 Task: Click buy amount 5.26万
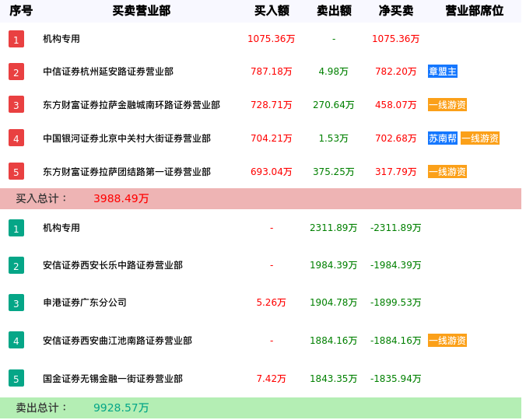coord(272,303)
